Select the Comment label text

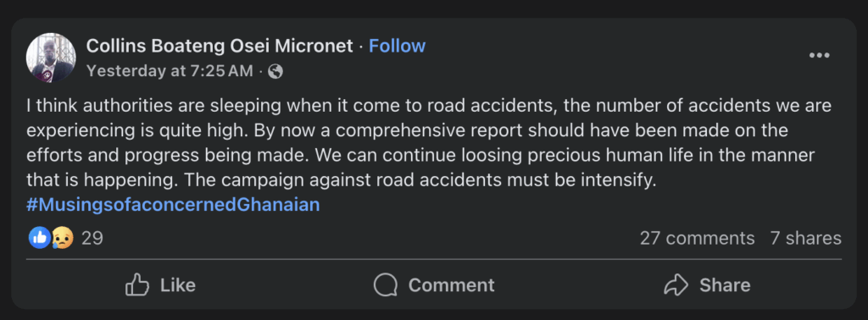click(x=451, y=285)
